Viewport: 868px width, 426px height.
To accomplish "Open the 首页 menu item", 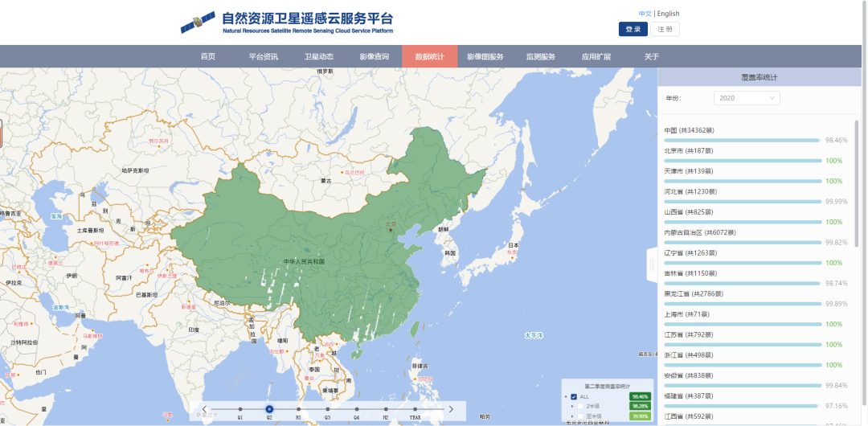I will pos(208,56).
